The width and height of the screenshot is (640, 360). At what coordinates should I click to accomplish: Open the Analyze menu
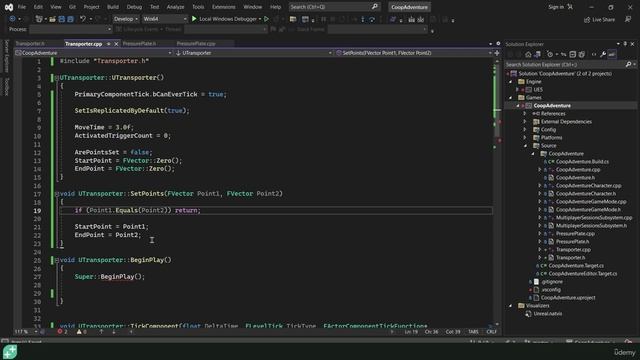176,7
